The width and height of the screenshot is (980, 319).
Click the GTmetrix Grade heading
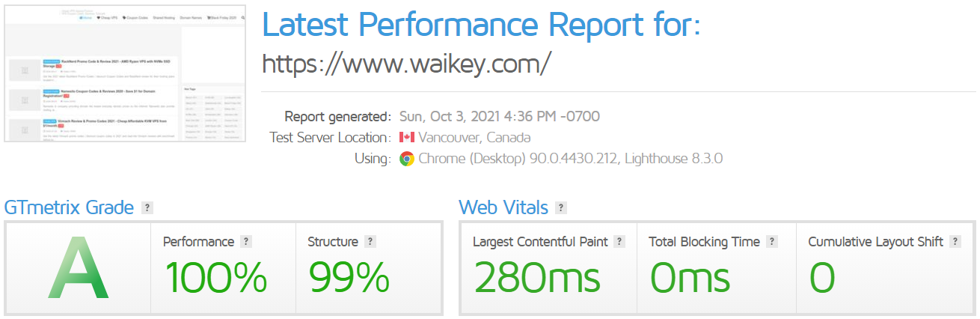(70, 207)
